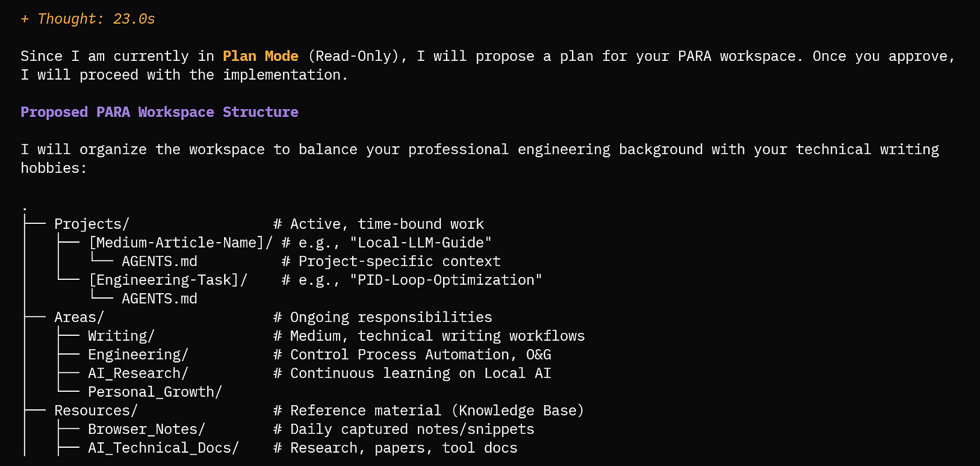Select the Browser_Notes/ folder
Viewport: 980px width, 466px height.
[x=146, y=429]
